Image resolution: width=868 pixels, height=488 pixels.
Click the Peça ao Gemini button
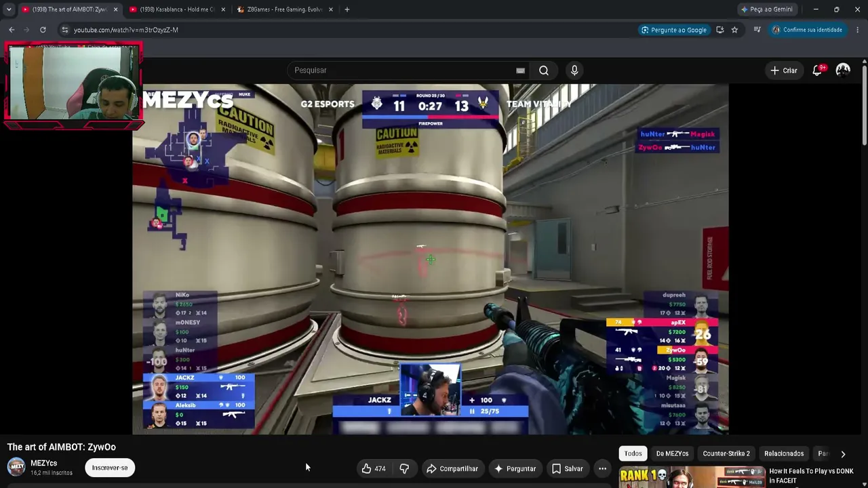(x=767, y=9)
